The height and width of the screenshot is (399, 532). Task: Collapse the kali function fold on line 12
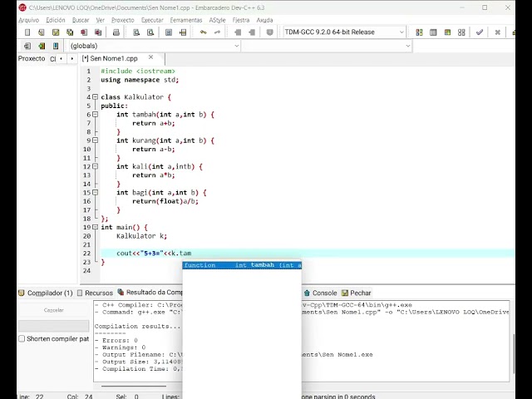(96, 166)
